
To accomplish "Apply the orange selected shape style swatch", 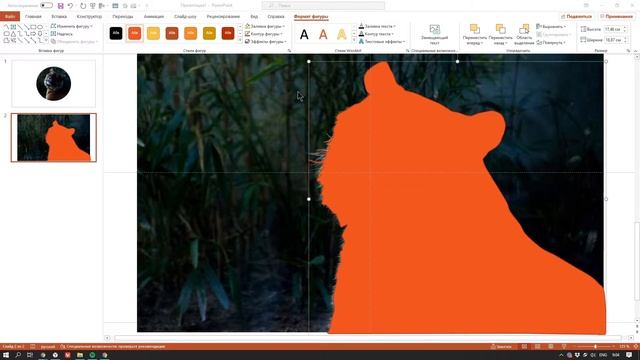I will click(x=135, y=33).
